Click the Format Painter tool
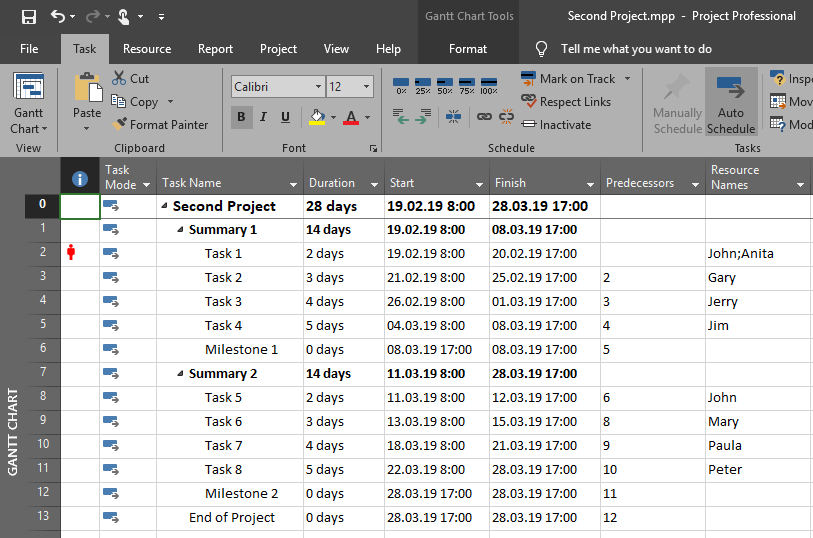813x538 pixels. coord(160,125)
